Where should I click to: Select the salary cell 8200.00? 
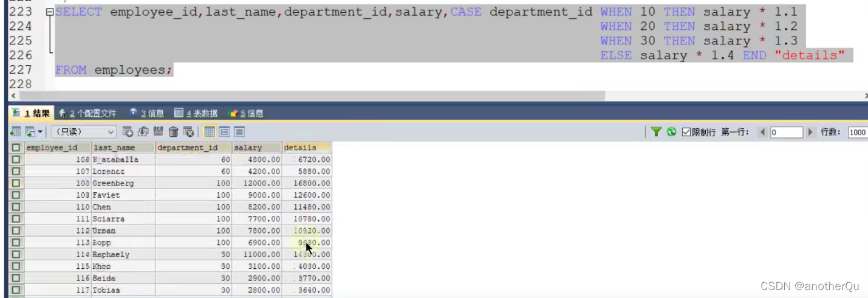tap(257, 207)
